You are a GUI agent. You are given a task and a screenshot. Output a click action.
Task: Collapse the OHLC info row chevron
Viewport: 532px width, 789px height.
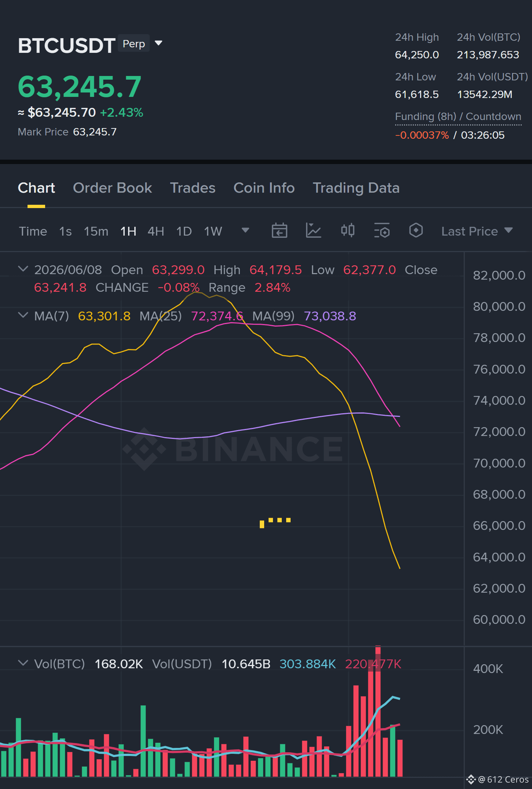point(23,269)
